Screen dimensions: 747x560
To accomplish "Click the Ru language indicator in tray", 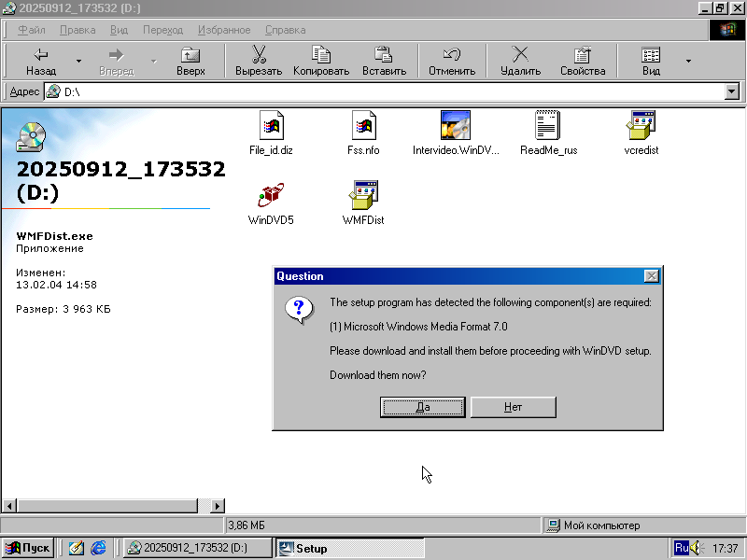I will click(x=682, y=548).
